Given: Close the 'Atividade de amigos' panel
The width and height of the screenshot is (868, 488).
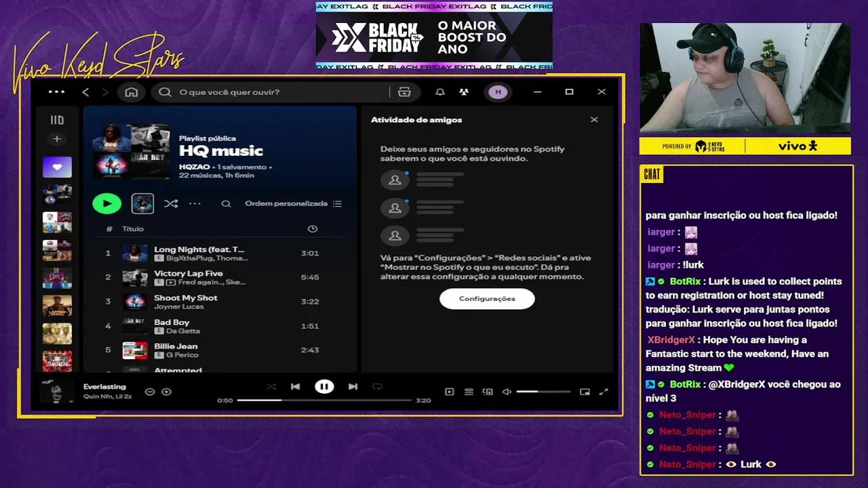Looking at the screenshot, I should (594, 120).
